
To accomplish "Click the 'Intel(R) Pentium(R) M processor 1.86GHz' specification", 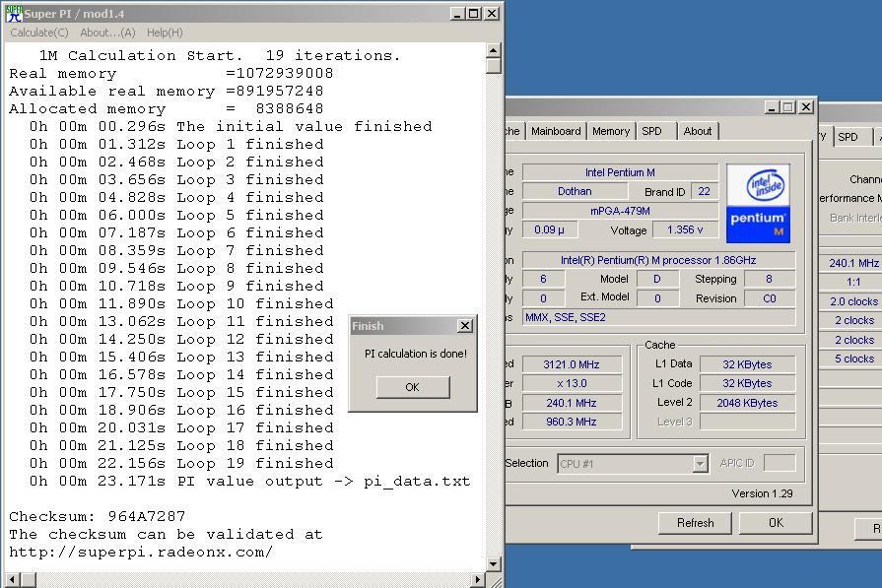I will point(658,260).
